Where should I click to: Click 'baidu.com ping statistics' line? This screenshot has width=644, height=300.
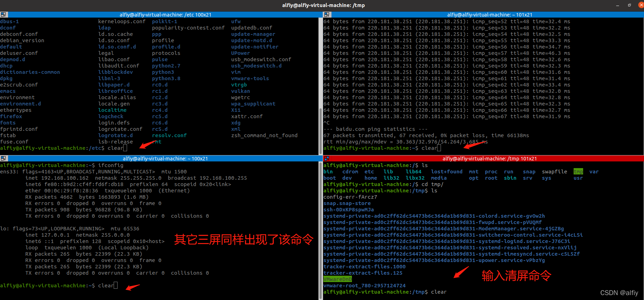(x=375, y=129)
